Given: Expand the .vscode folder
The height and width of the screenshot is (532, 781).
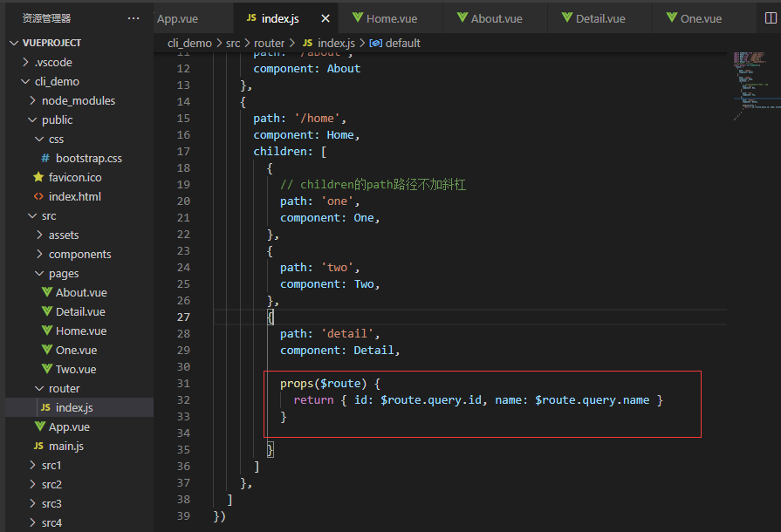Looking at the screenshot, I should (x=26, y=62).
